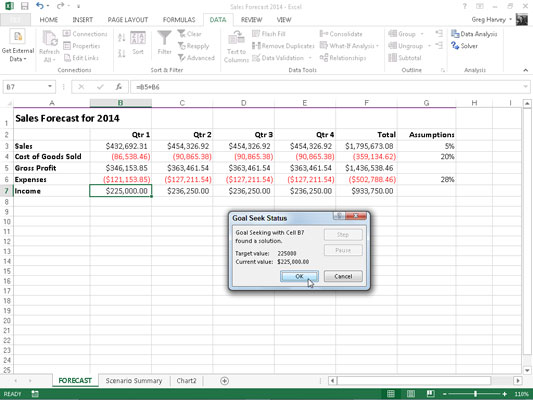Screen dimensions: 533x400
Task: Open the INSERT ribbon tab
Action: coord(83,20)
